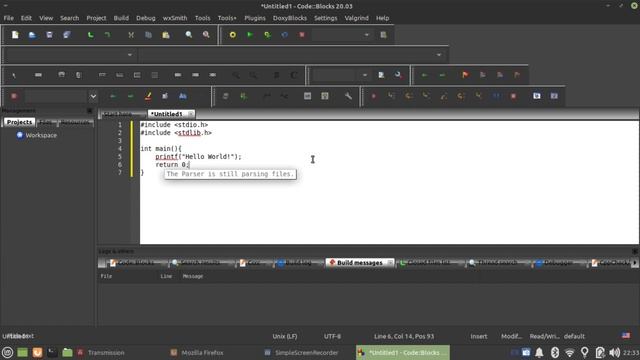Viewport: 640px width, 360px height.
Task: Click the green Run play icon
Action: (250, 35)
